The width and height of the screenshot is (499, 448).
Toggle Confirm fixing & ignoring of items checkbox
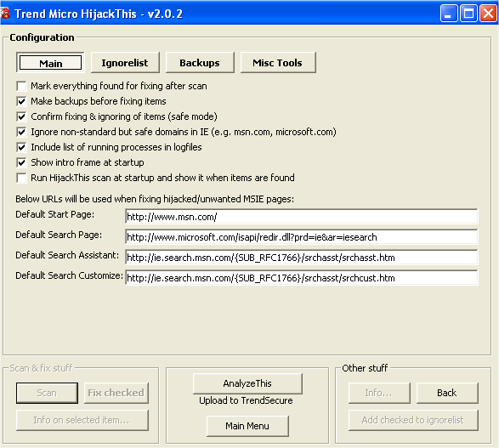pos(21,116)
